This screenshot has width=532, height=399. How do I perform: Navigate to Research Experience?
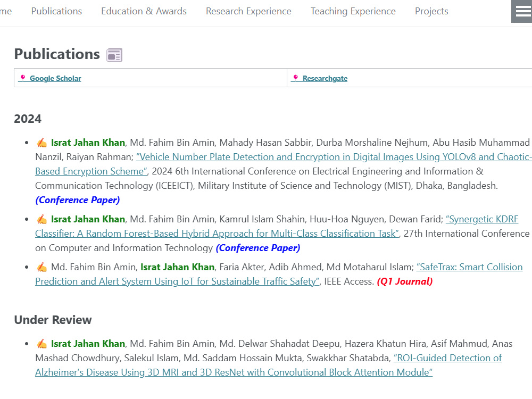[x=248, y=11]
